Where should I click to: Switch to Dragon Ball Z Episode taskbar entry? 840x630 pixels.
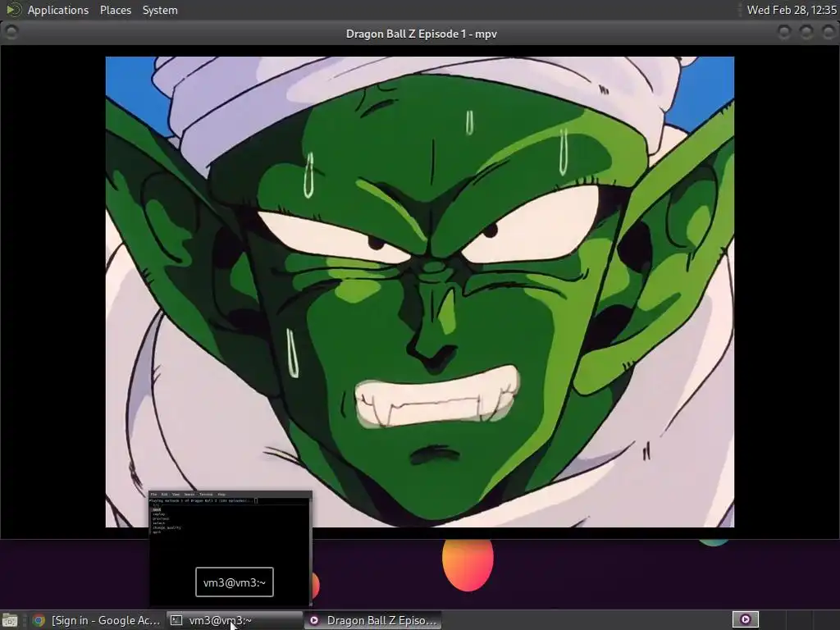tap(373, 620)
